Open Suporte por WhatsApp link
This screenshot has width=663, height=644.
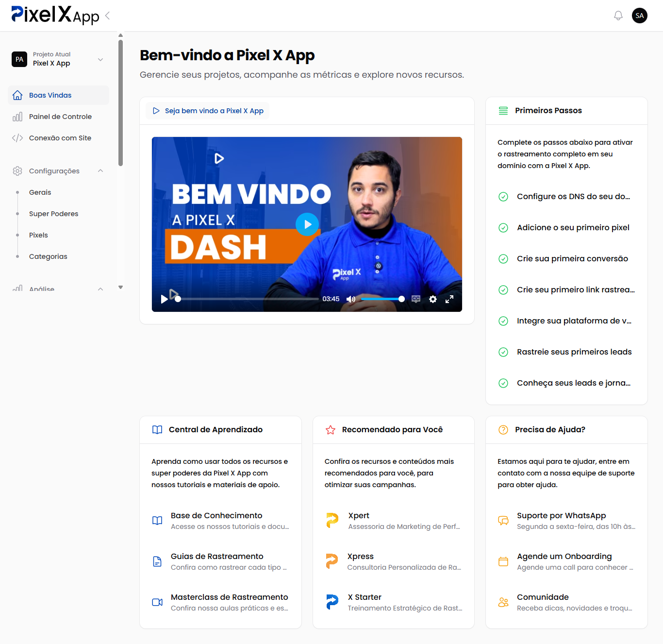tap(567, 521)
